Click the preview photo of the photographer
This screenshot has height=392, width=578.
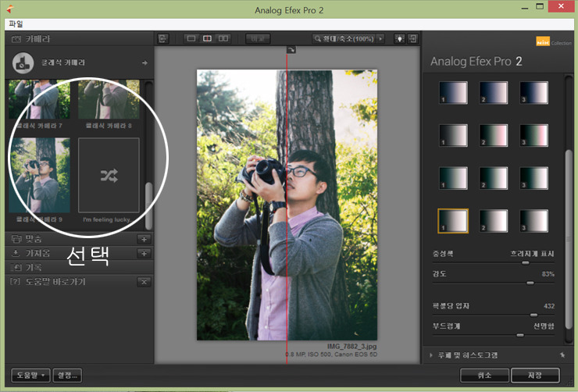coord(287,205)
